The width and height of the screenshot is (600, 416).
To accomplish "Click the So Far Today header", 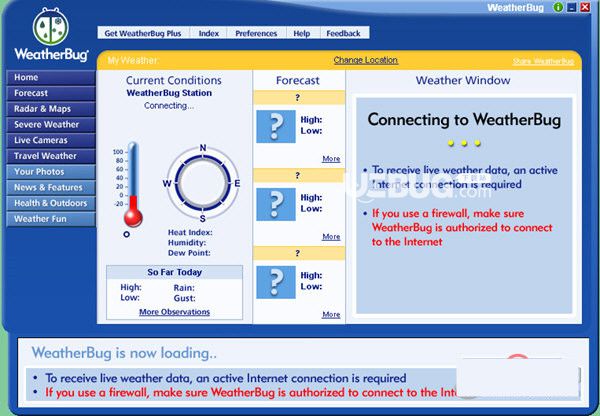I will pos(174,272).
